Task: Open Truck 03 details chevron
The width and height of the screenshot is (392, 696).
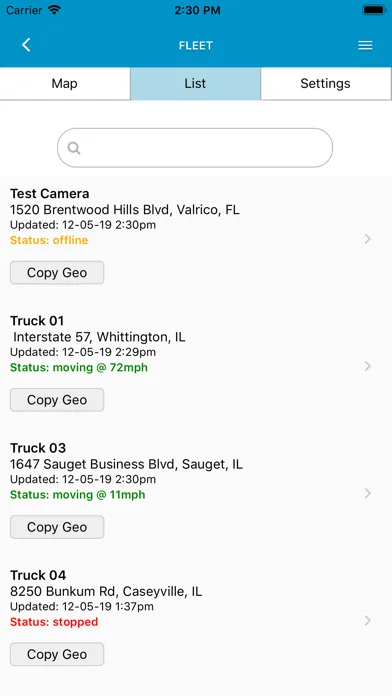Action: coord(368,493)
